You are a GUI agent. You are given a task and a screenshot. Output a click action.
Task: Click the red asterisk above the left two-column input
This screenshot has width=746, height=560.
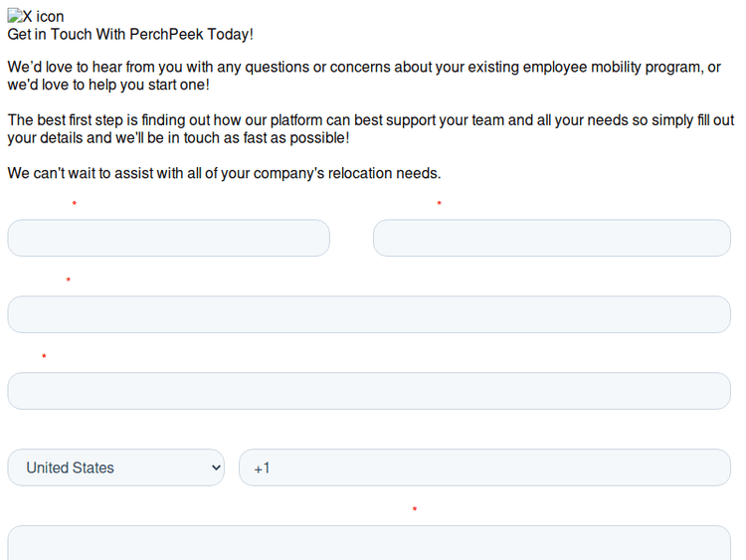click(x=74, y=205)
